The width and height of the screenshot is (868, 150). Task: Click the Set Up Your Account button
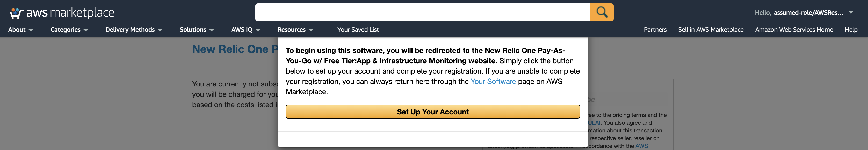pyautogui.click(x=433, y=112)
